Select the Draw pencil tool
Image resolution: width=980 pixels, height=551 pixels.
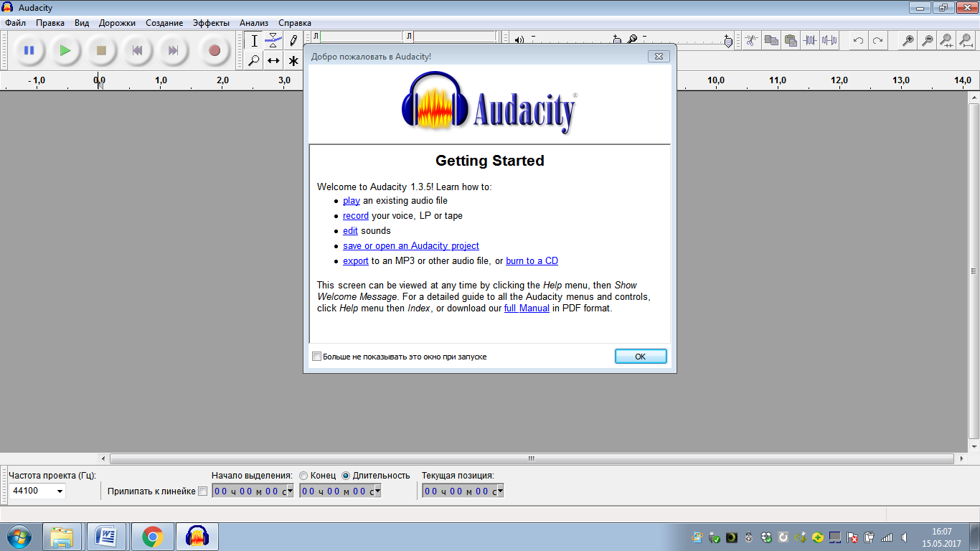293,41
